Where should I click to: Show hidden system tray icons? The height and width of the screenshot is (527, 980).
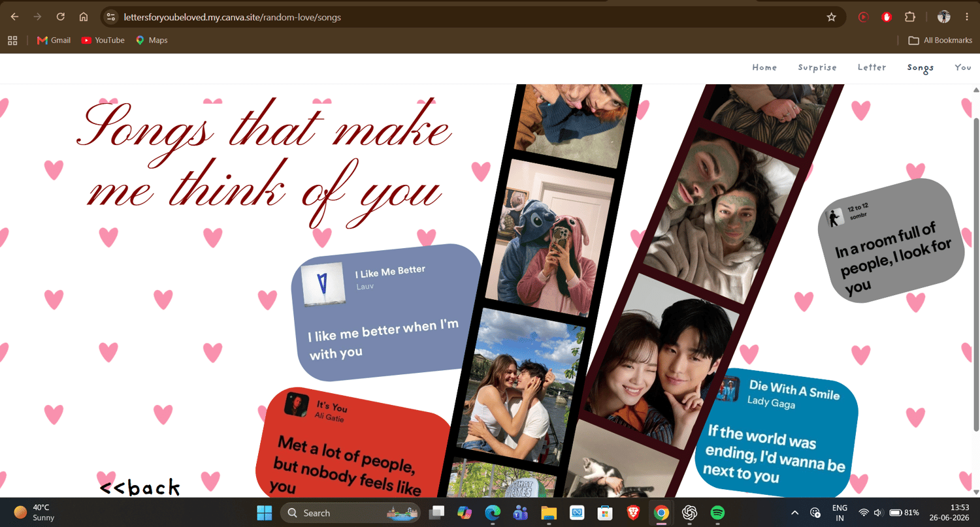coord(794,513)
